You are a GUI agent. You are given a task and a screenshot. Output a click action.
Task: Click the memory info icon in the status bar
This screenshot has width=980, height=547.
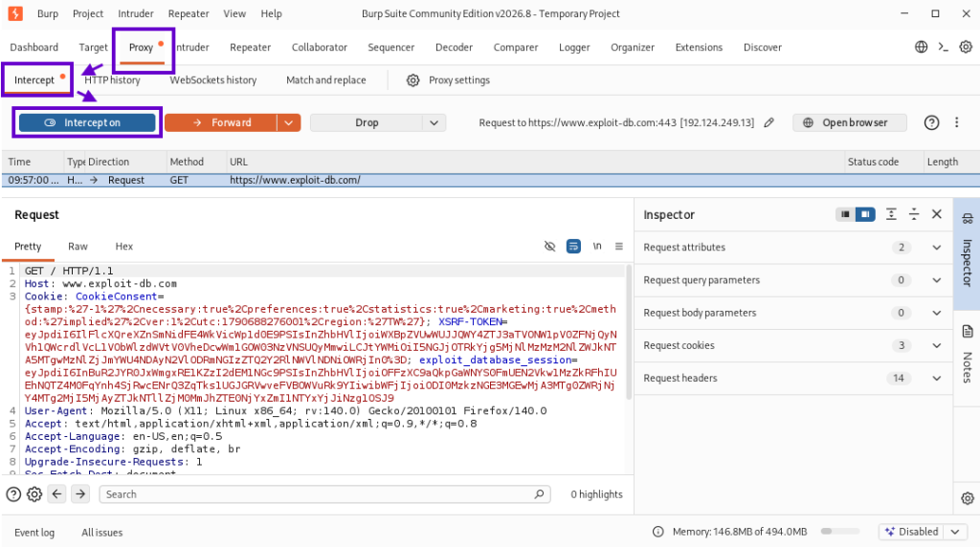pyautogui.click(x=657, y=532)
